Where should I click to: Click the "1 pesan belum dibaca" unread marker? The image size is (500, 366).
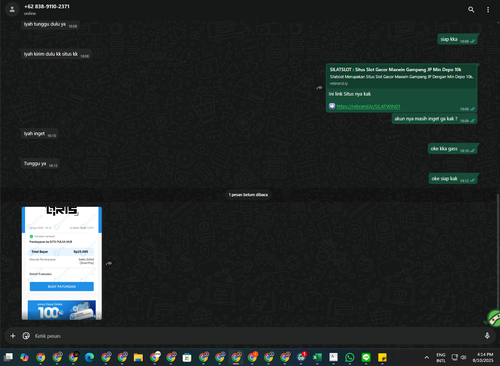coord(248,195)
